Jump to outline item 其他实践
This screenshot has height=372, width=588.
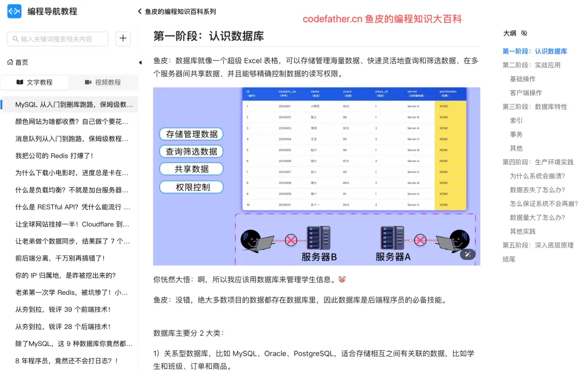(x=523, y=232)
